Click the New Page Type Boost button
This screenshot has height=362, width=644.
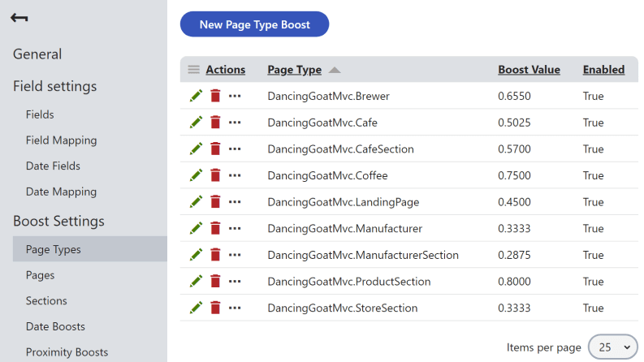pos(254,24)
